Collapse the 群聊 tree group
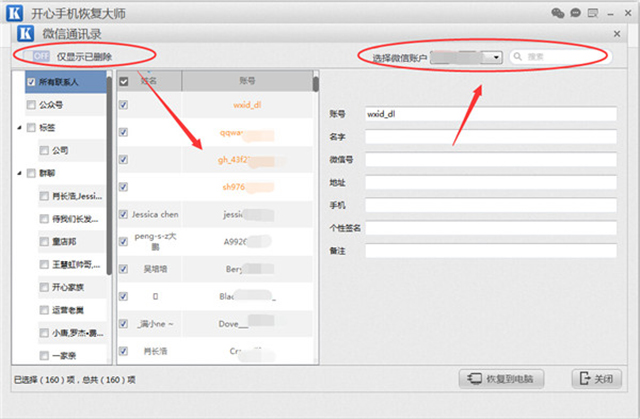 (x=19, y=173)
